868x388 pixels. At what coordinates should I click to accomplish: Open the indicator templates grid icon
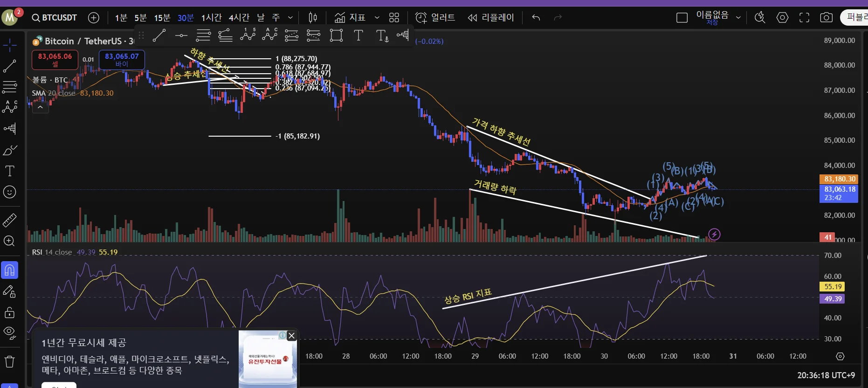394,18
